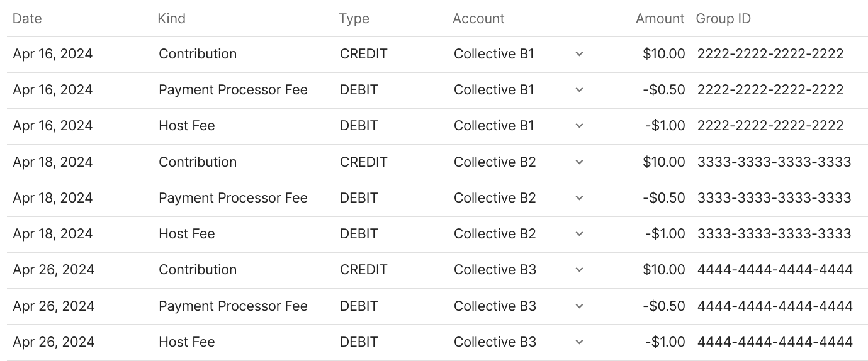Click chevron on Apr 18 Contribution row
Image resolution: width=868 pixels, height=361 pixels.
click(x=579, y=162)
